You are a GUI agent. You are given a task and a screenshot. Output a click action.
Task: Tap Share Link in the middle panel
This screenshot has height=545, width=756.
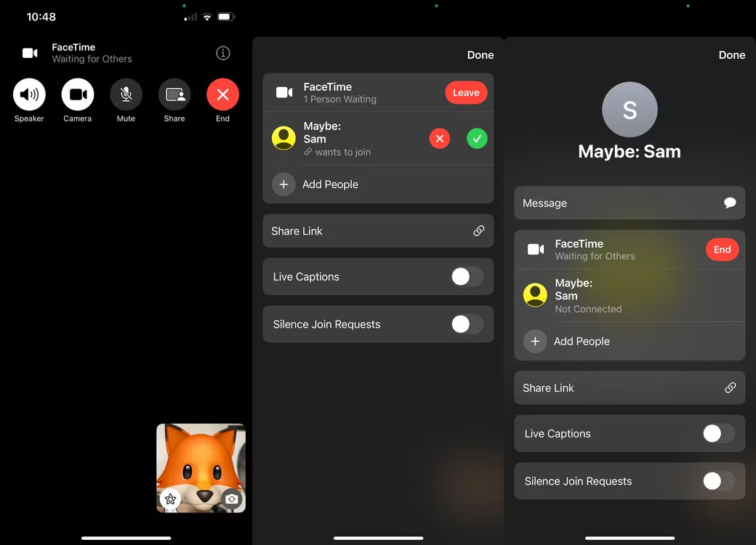pos(378,231)
